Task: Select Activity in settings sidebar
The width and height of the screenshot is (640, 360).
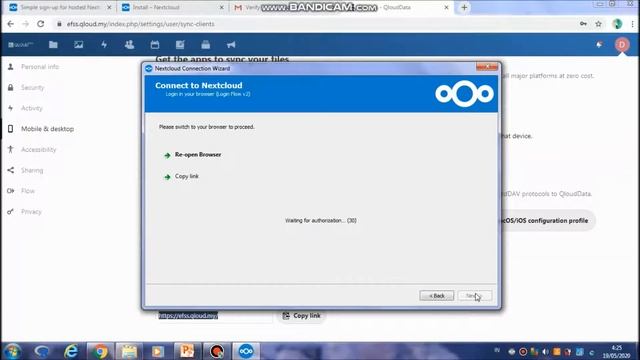Action: pyautogui.click(x=31, y=108)
